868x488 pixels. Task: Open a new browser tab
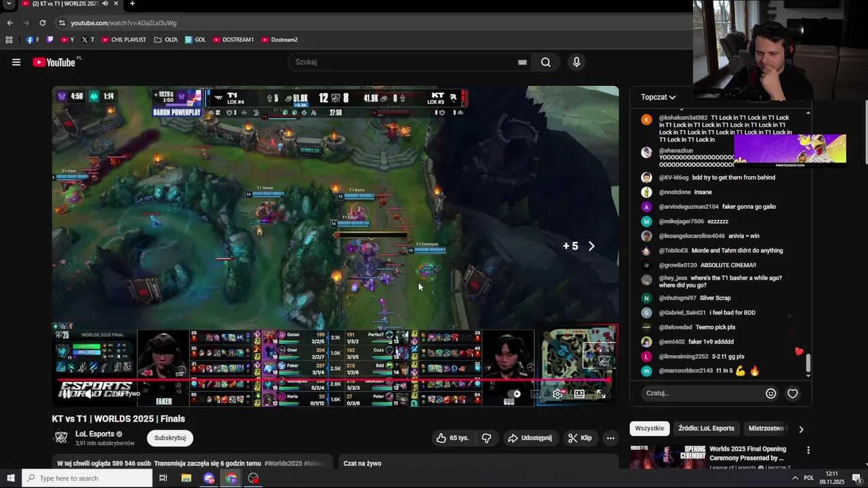tap(132, 3)
